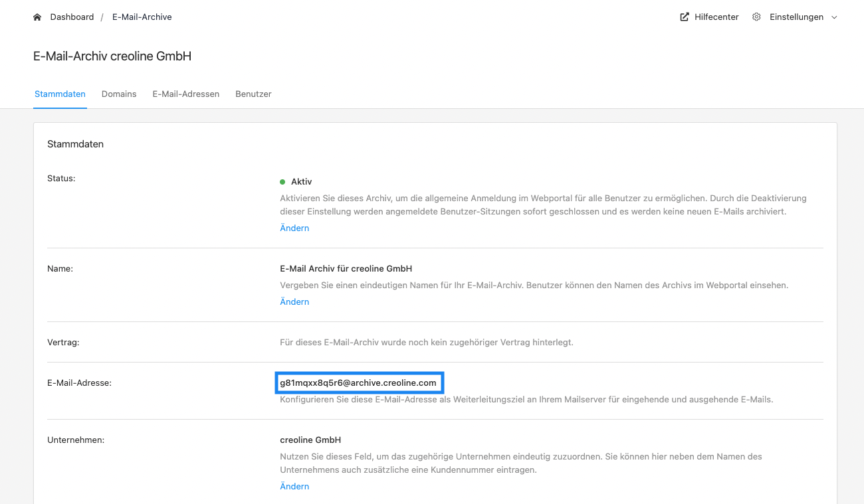The image size is (864, 504).
Task: Click the Hilfecenter external link icon
Action: coord(685,17)
